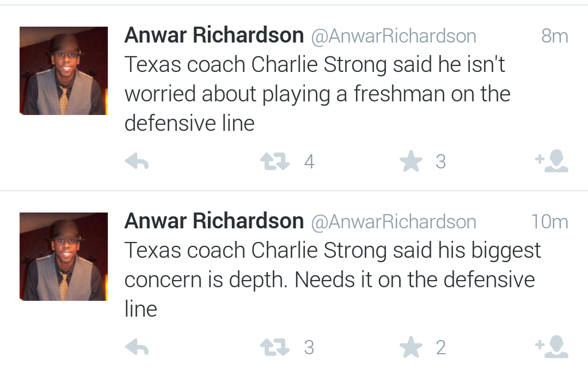Favorite the freshman defensive line tweet
This screenshot has width=588, height=376.
tap(411, 162)
